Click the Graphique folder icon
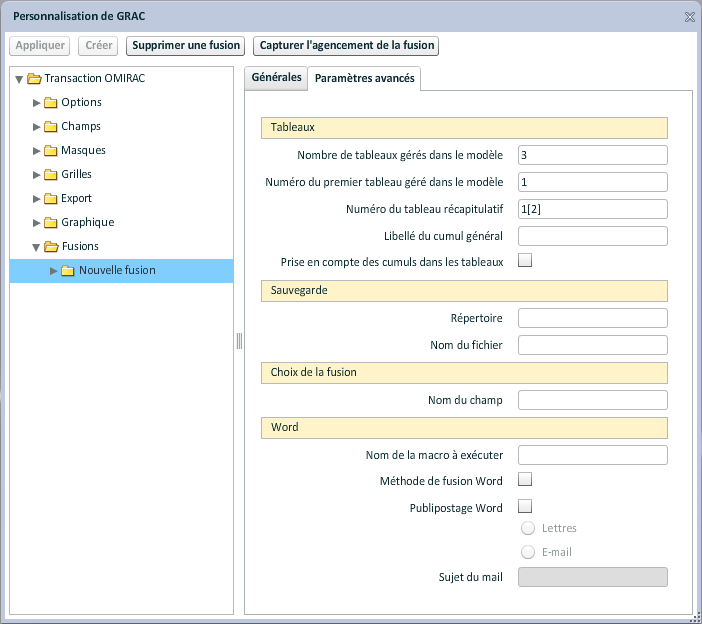 50,222
